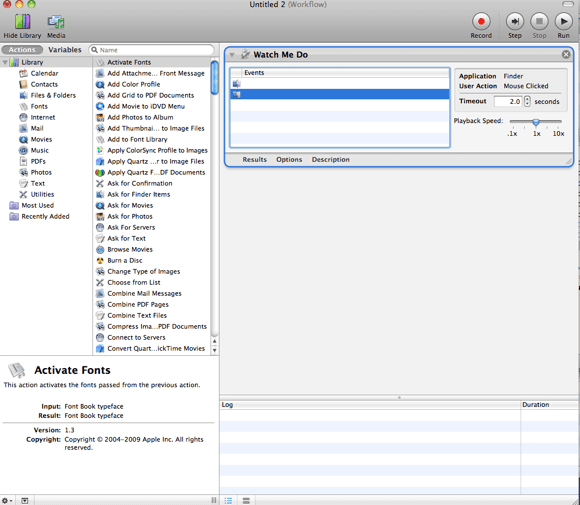Image resolution: width=580 pixels, height=505 pixels.
Task: Select Choose from List action
Action: pos(152,283)
